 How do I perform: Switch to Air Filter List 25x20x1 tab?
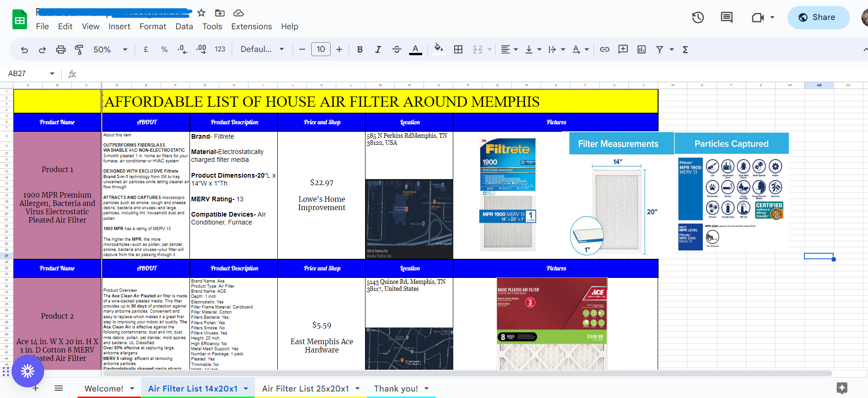(x=311, y=389)
